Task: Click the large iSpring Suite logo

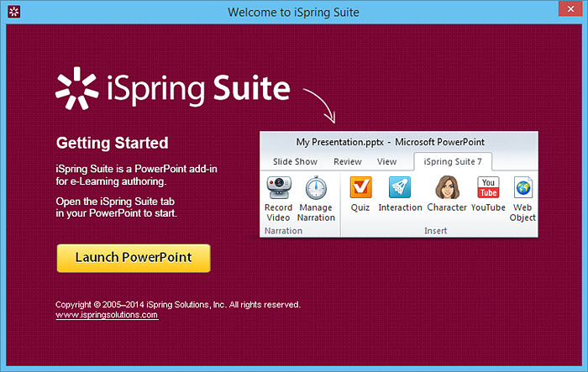Action: coord(173,88)
